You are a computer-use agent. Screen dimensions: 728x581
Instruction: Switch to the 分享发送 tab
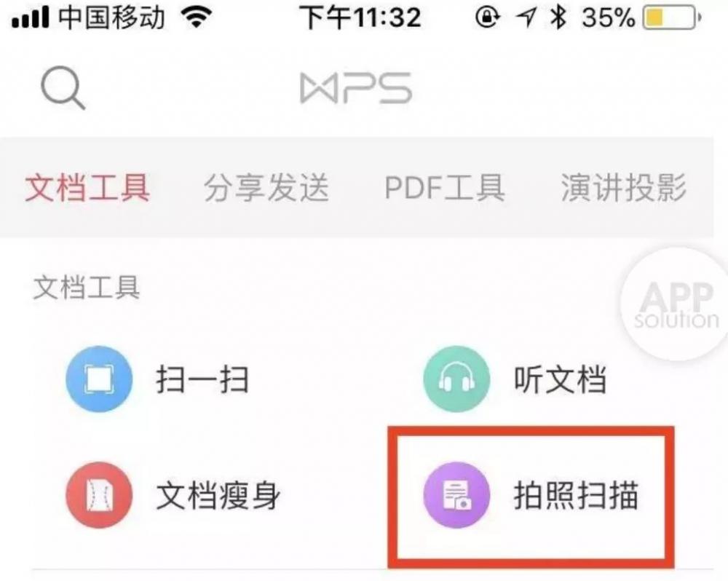click(266, 188)
